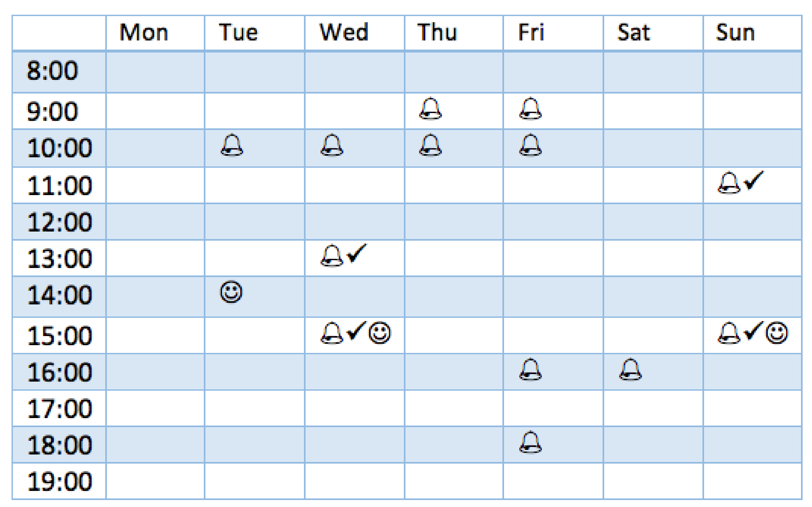812x507 pixels.
Task: Click the bell icon on Friday at 16:00
Action: point(531,370)
